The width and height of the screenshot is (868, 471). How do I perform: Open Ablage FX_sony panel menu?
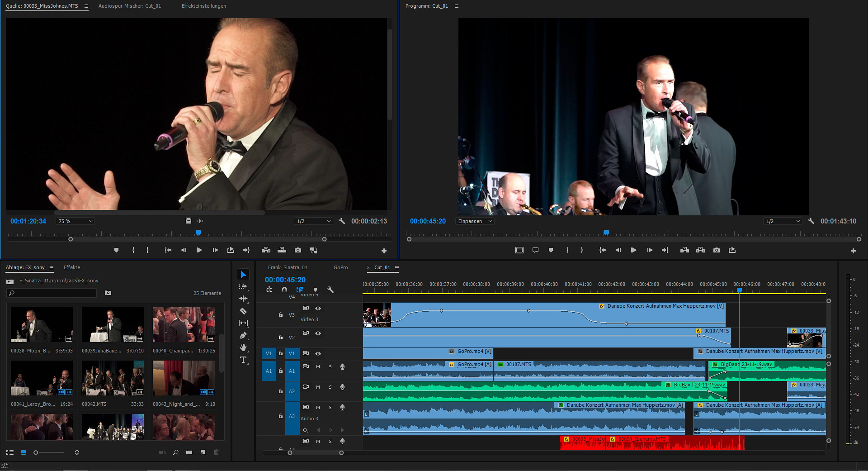[x=52, y=268]
